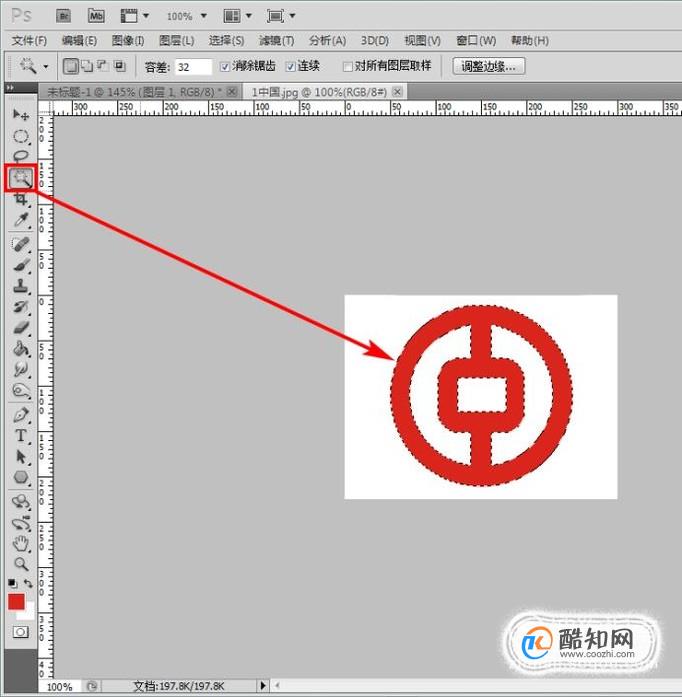This screenshot has height=697, width=682.
Task: Select the Dodge tool
Action: coord(20,391)
